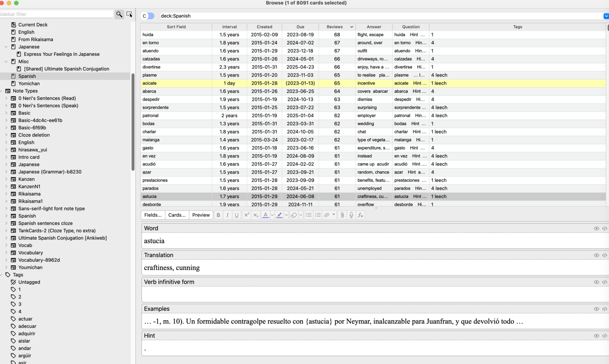Click the Preview button
Image resolution: width=609 pixels, height=364 pixels.
201,215
